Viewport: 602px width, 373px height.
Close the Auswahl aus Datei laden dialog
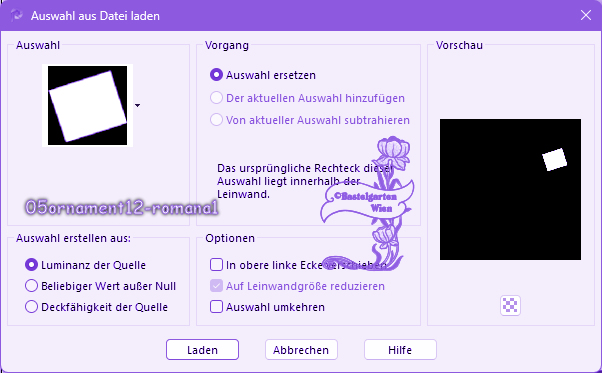tap(585, 15)
